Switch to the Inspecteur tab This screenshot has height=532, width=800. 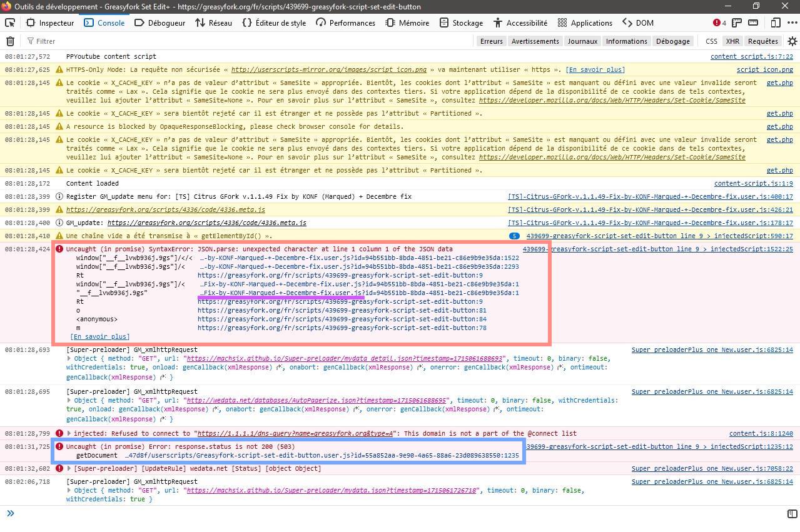pos(50,23)
